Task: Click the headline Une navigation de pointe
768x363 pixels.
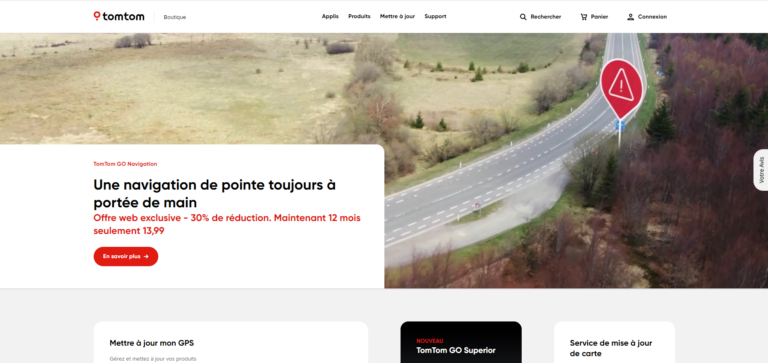Action: 215,194
